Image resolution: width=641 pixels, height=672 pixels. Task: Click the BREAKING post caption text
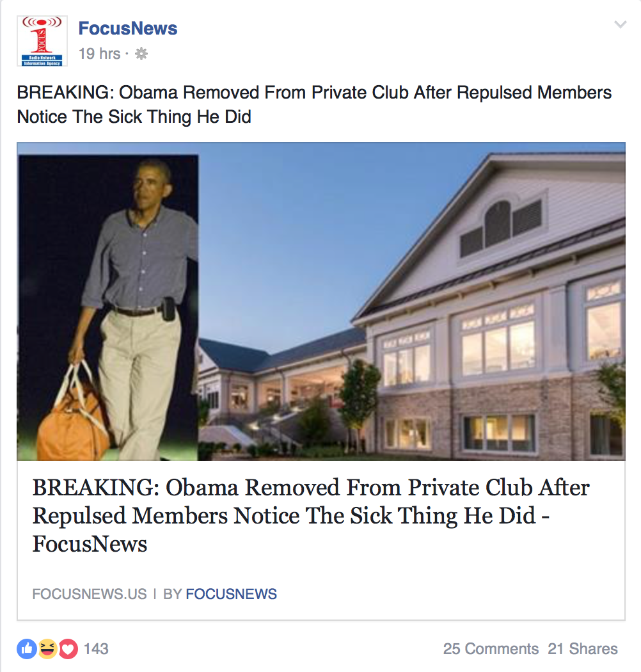314,104
